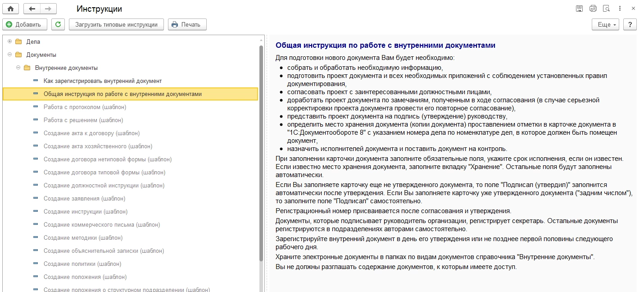Screen dimensions: 644x292
Task: Click text 'собрать и обработать необходимую информацию'
Action: 365,68
